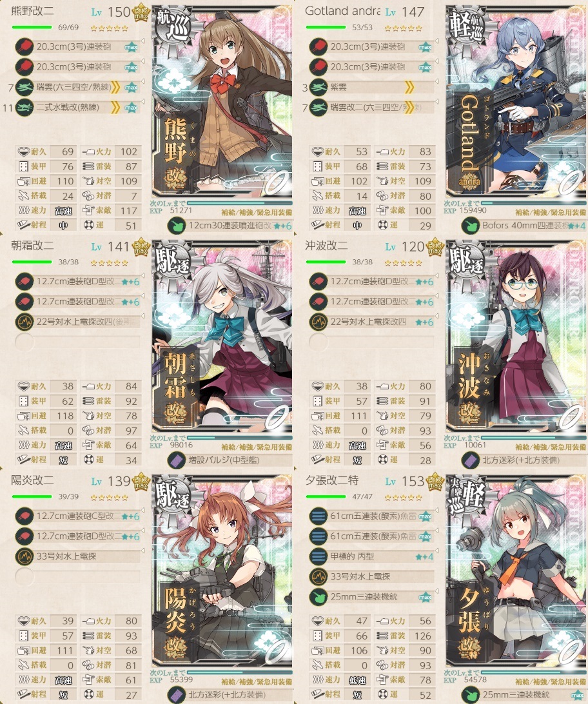
Task: Select the 甲標的 丙型 torpedo icon on Yuubari
Action: point(318,556)
